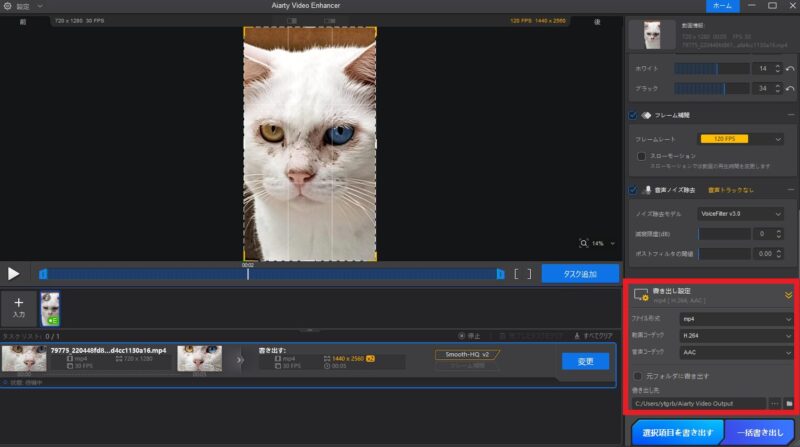Viewport: 800px width, 447px height.
Task: Enable the スローモーション checkbox
Action: [641, 156]
